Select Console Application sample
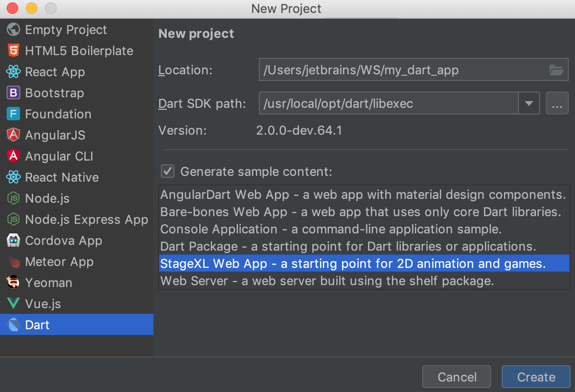Image resolution: width=575 pixels, height=392 pixels. (x=364, y=229)
